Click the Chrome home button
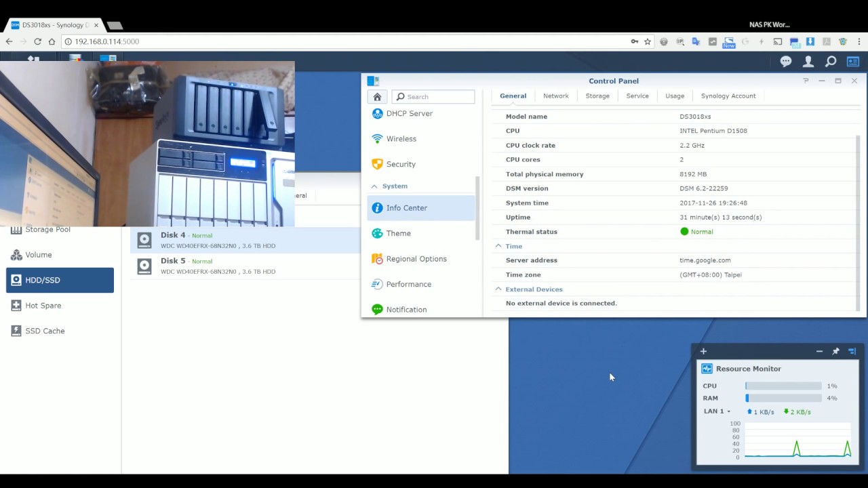 [x=52, y=41]
